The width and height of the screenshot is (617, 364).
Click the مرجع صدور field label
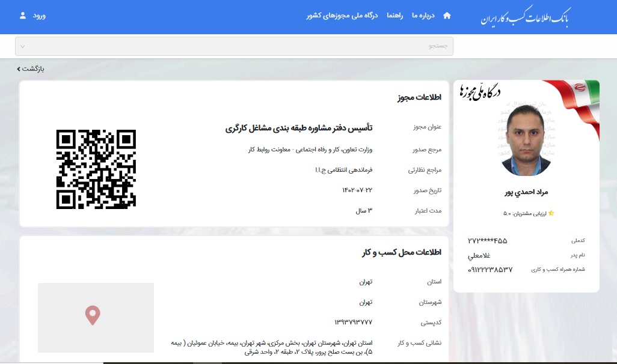(x=427, y=150)
